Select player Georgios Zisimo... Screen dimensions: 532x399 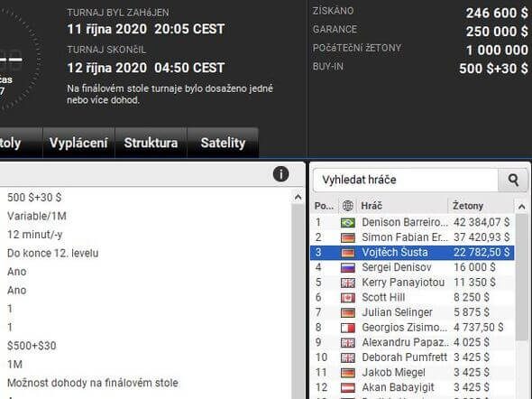point(412,328)
